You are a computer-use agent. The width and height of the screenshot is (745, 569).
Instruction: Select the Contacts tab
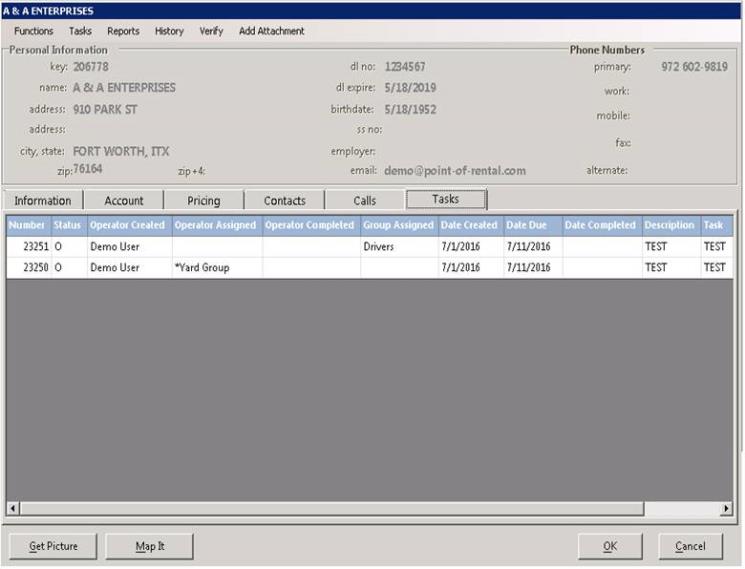coord(285,200)
